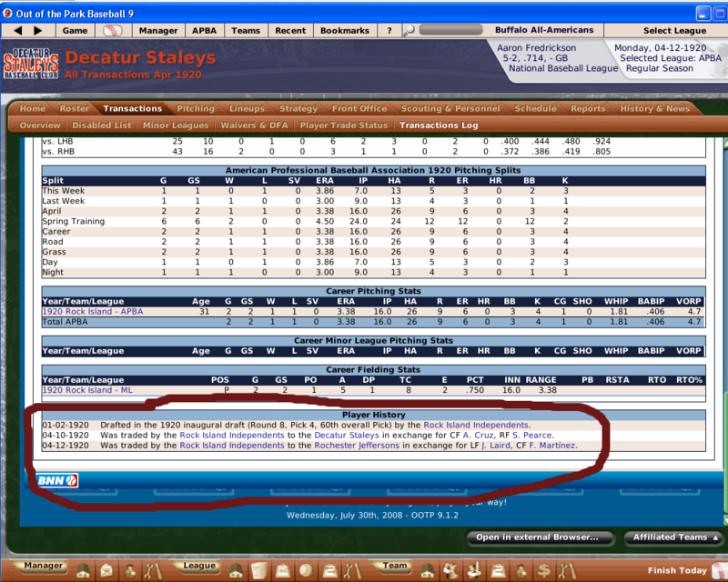
Task: Open player link F. Martinez
Action: tap(552, 445)
